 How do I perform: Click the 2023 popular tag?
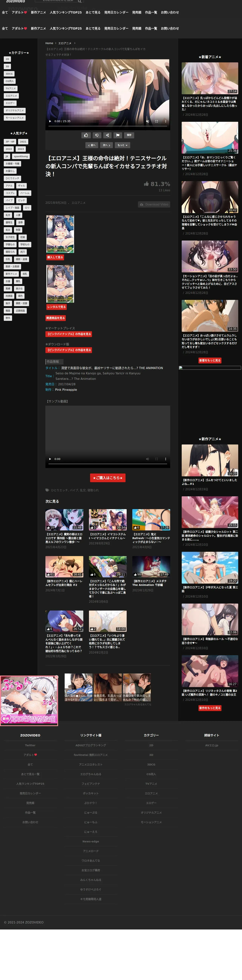pyautogui.click(x=21, y=149)
